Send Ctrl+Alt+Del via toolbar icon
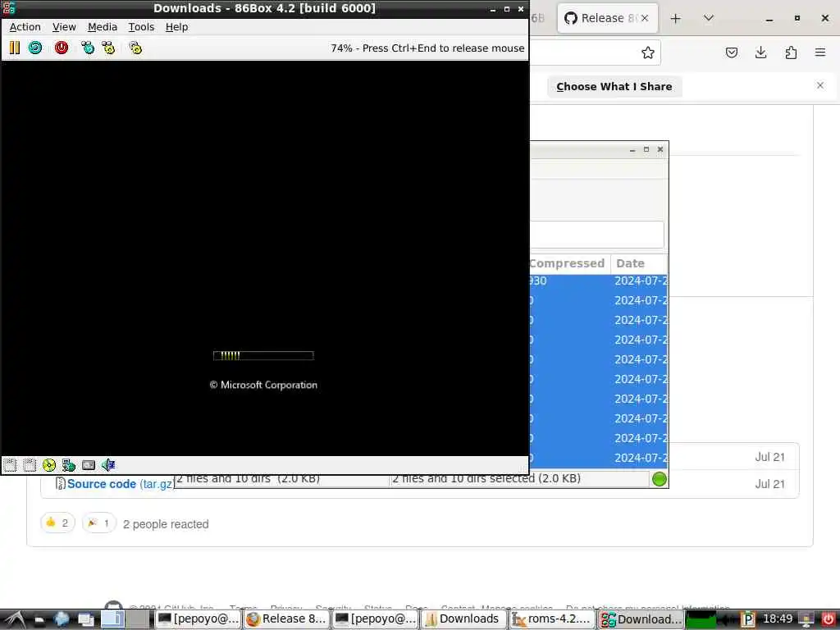 click(87, 48)
